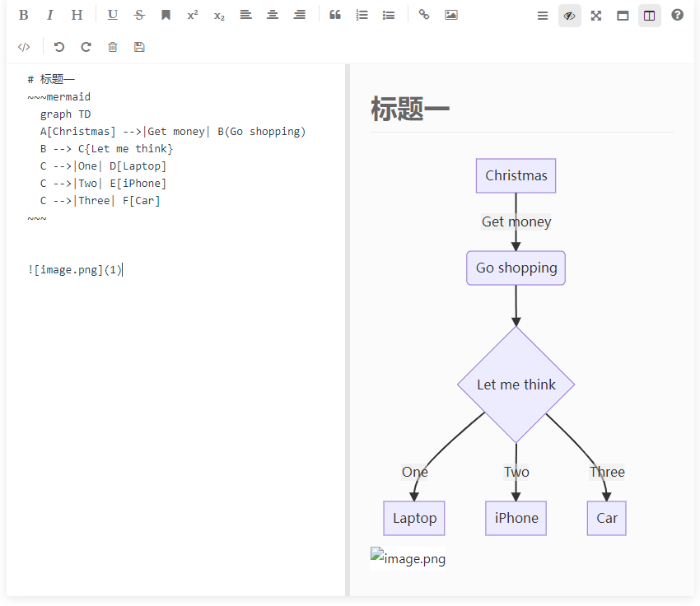Toggle bold formatting

23,15
